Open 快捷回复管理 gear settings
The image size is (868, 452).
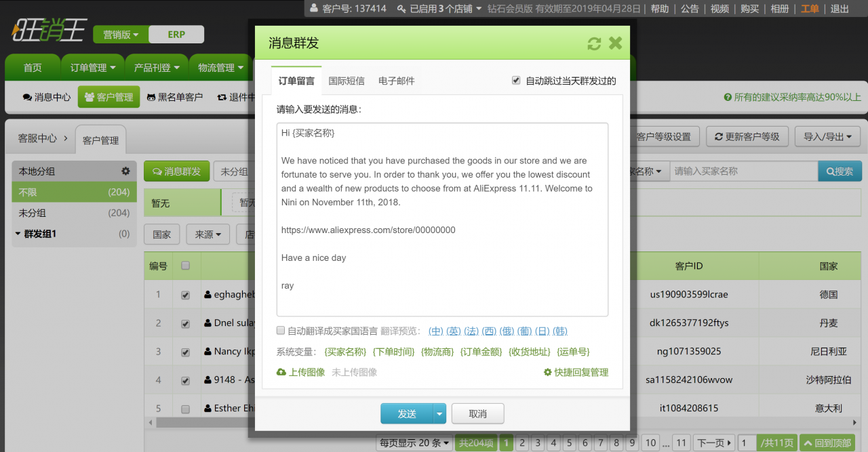click(548, 372)
